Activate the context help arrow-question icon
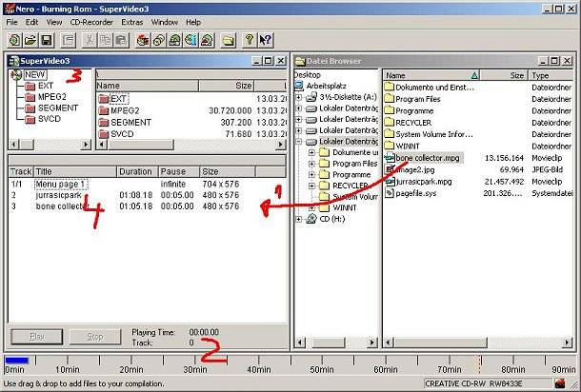The image size is (581, 392). point(266,40)
